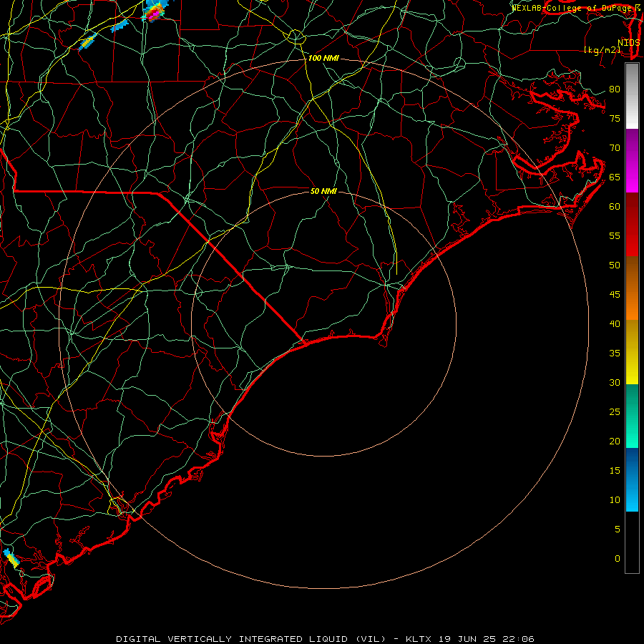Click the "DIGITAL VERTICALLY INTEGRATED LIQUID (VIL)" caption
This screenshot has height=644, width=644.
[x=251, y=639]
